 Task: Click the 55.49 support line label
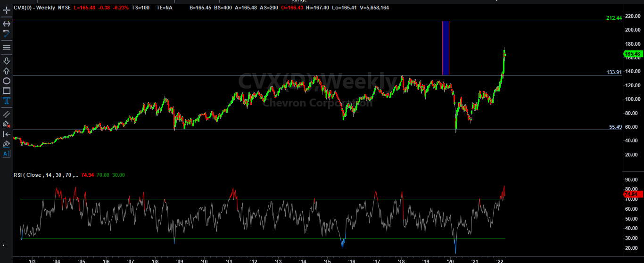click(x=615, y=127)
